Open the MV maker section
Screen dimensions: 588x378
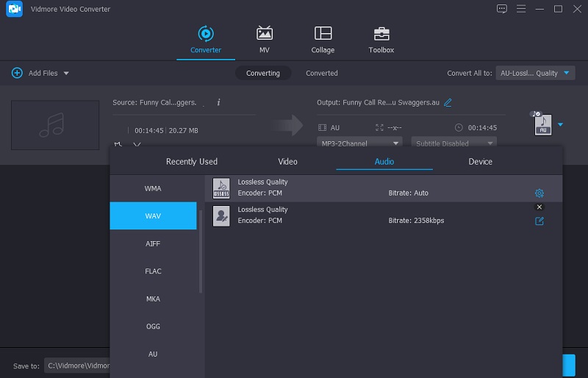pyautogui.click(x=264, y=40)
